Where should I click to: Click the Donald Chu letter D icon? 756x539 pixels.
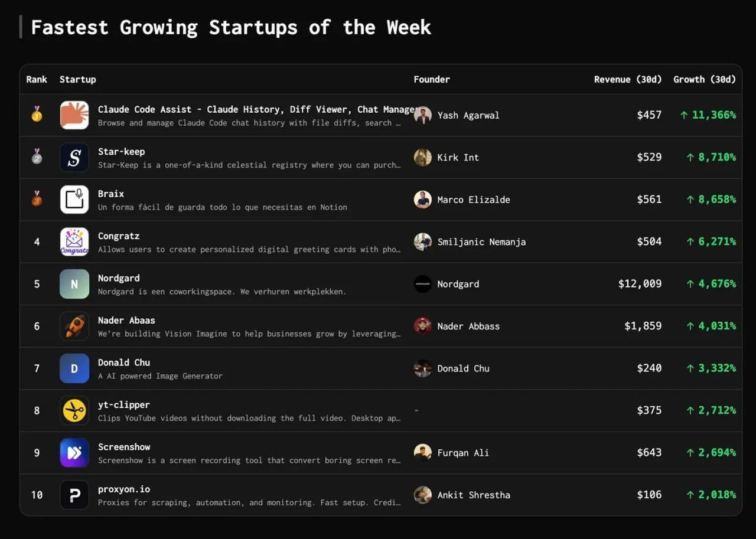pyautogui.click(x=74, y=368)
